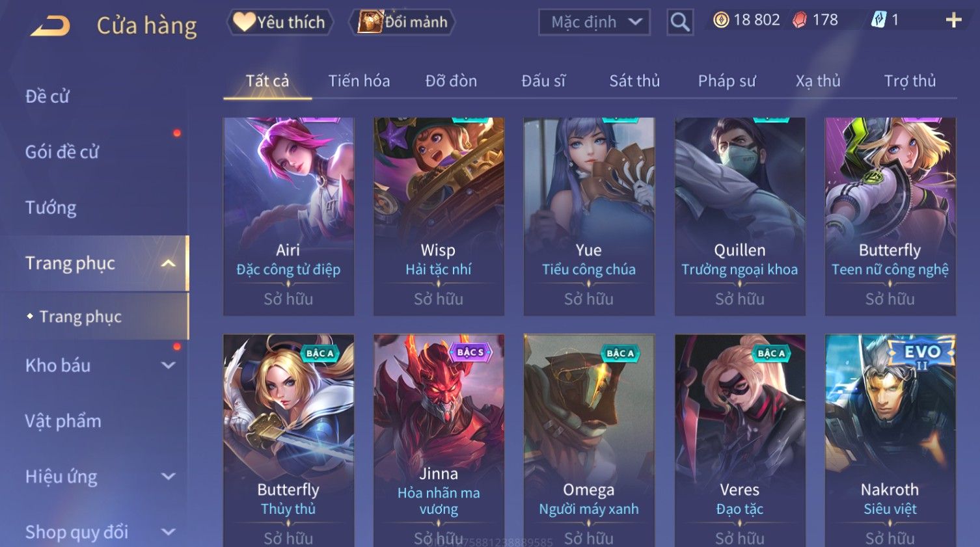Viewport: 980px width, 547px height.
Task: Switch to the Sát thủ tab
Action: click(634, 81)
